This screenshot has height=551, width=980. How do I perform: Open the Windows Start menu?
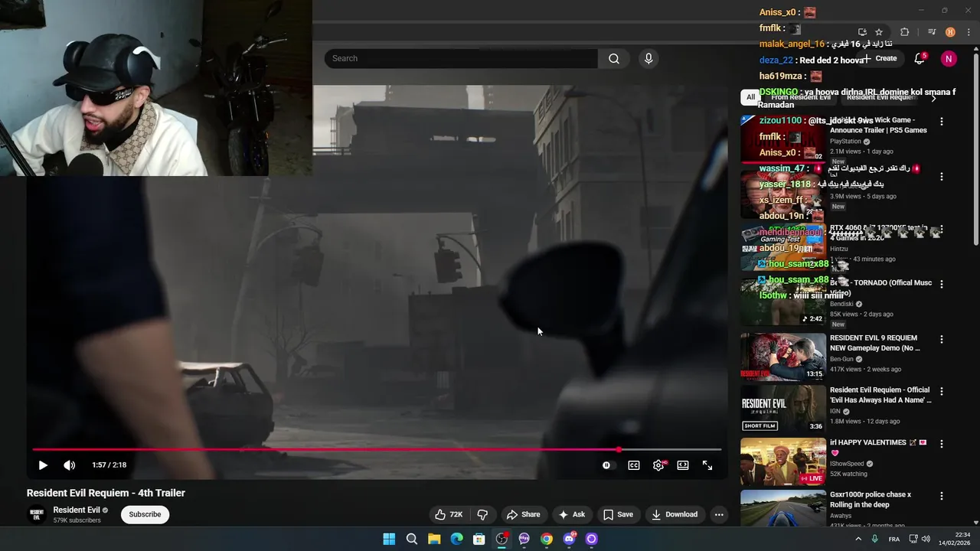(389, 539)
